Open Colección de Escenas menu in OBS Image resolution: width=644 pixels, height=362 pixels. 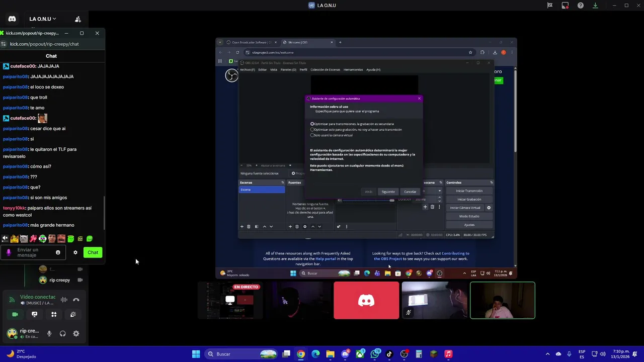325,70
